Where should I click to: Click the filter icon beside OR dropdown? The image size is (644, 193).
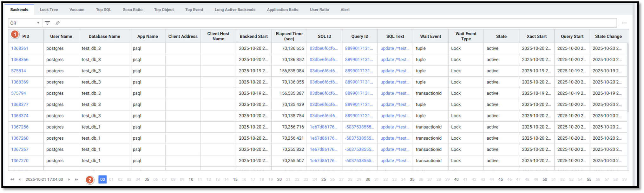(x=47, y=23)
